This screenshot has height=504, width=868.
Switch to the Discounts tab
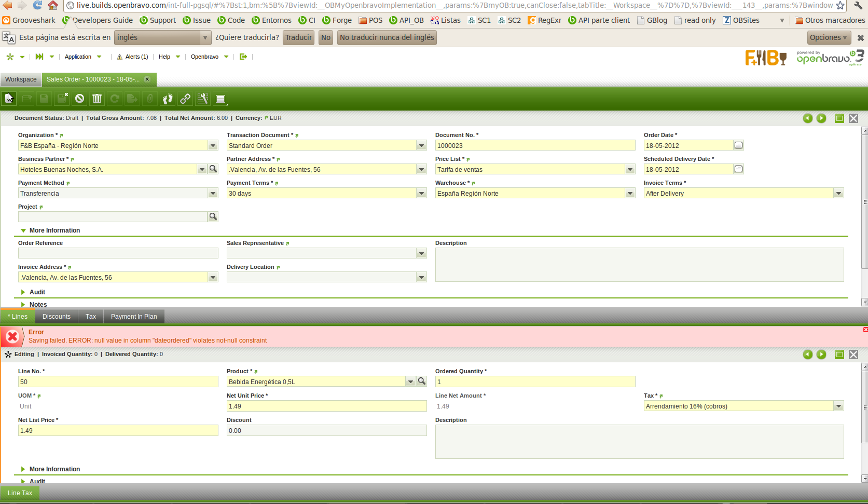[56, 317]
